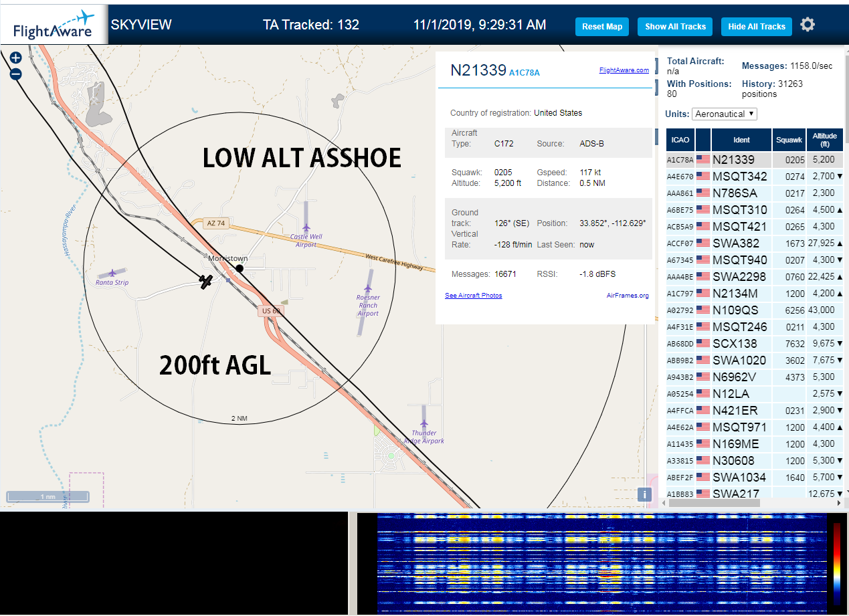Select the MSQT310 aircraft row
Viewport: 849px width, 616px height.
pyautogui.click(x=755, y=210)
